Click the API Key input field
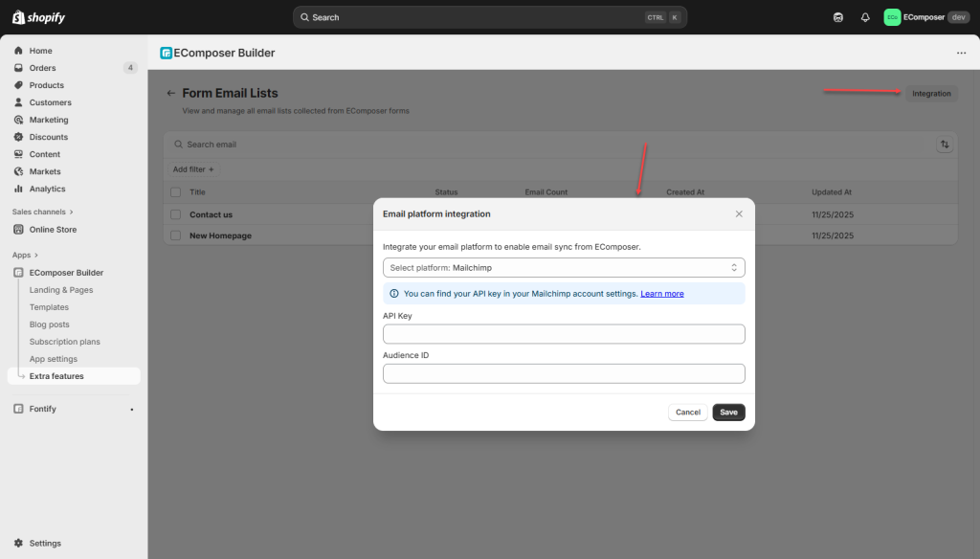The width and height of the screenshot is (980, 559). tap(564, 334)
